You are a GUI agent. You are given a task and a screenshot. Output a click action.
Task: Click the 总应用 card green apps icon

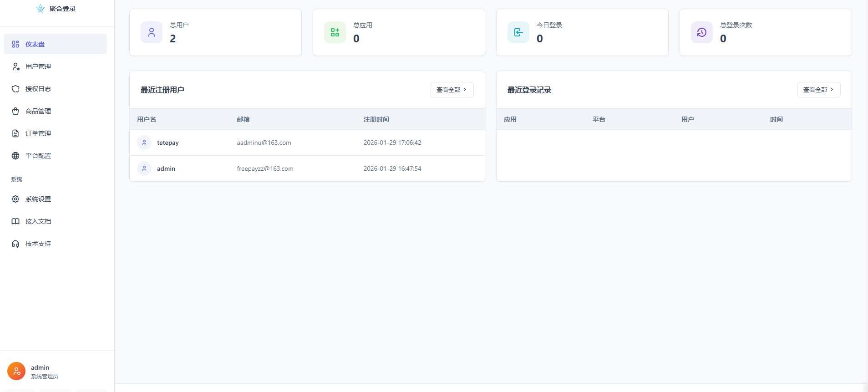[335, 32]
